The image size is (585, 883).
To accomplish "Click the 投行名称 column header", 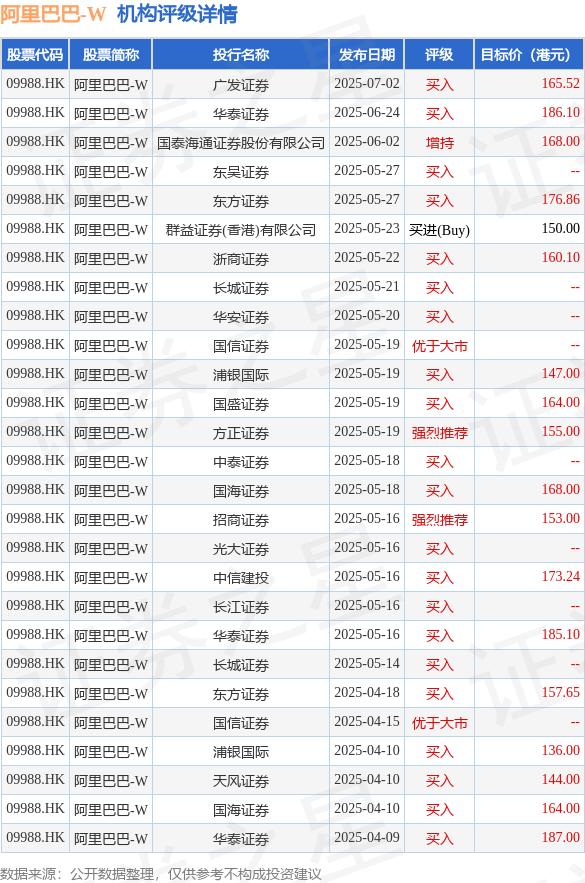I will pyautogui.click(x=240, y=55).
